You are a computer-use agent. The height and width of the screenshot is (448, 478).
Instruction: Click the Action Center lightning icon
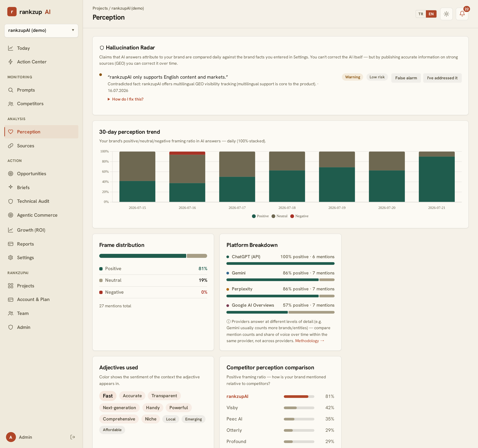point(11,62)
